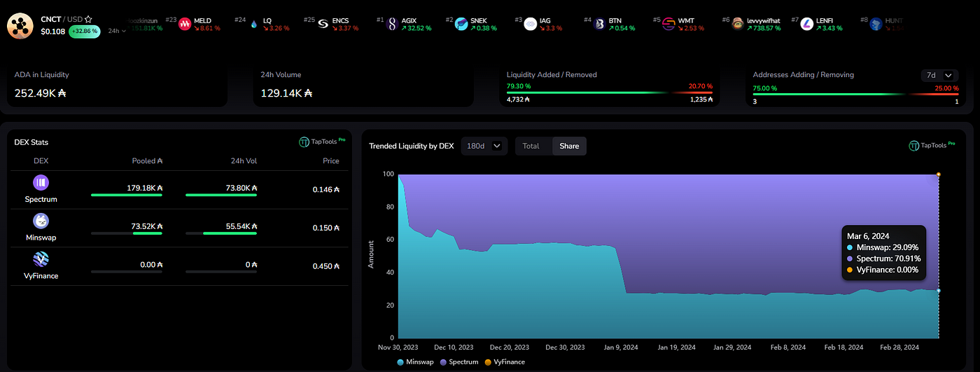Sort by the DEX column header

coord(41,160)
